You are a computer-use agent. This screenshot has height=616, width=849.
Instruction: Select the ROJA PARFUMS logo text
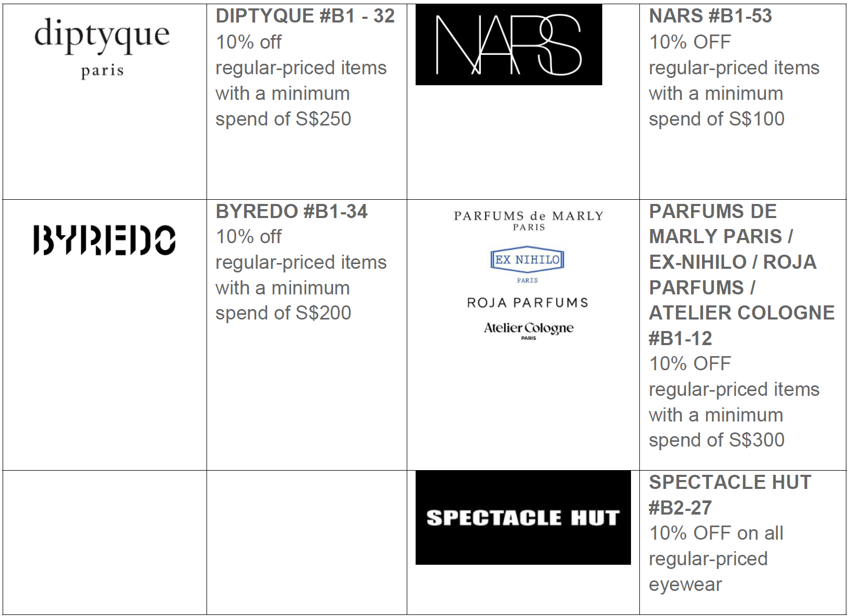[528, 303]
